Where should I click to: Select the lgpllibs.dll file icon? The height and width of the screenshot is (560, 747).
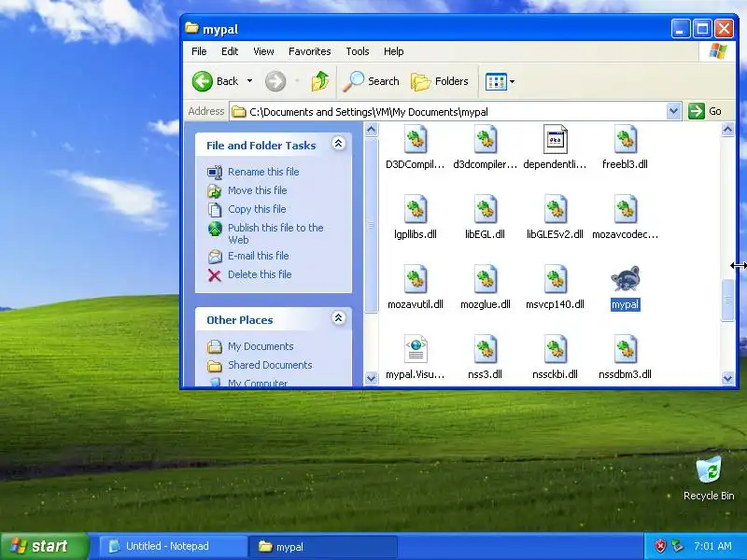click(416, 209)
